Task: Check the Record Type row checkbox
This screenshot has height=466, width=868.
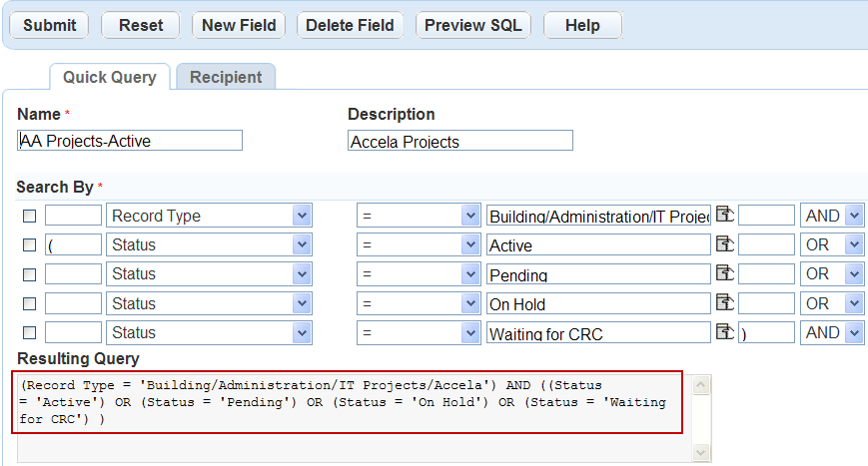Action: coord(29,216)
